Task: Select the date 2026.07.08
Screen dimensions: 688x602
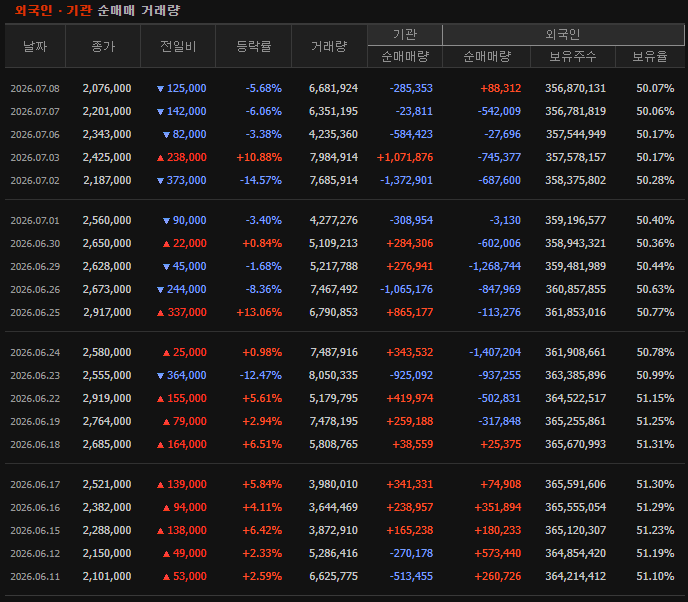Action: pos(35,89)
